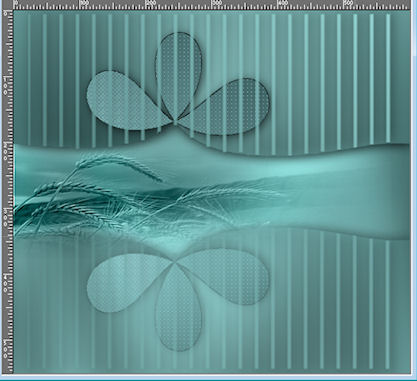This screenshot has width=417, height=381.
Task: Select the upright petal of upper flower
Action: (179, 72)
